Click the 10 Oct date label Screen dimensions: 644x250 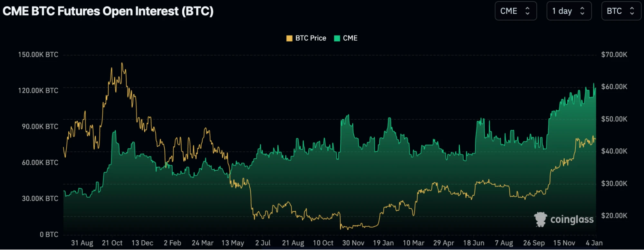coord(323,243)
